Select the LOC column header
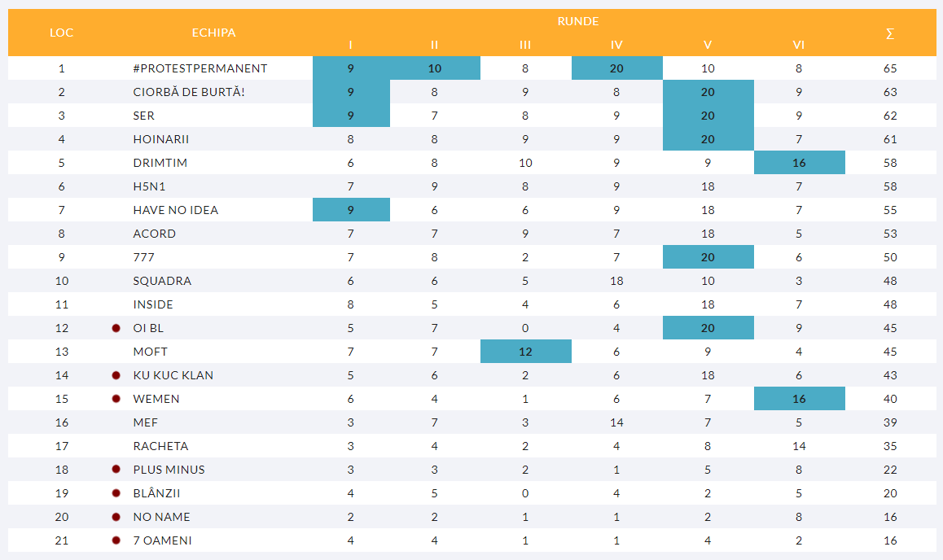 pos(62,33)
